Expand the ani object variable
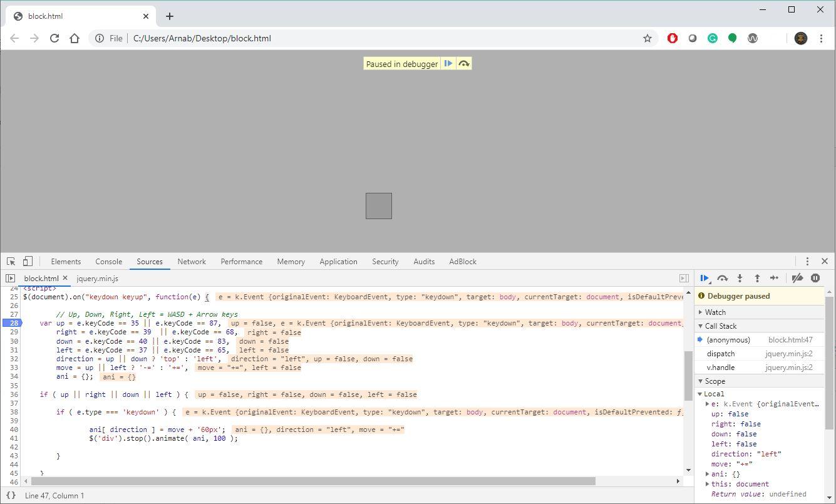Screen dimensions: 836x504 point(708,474)
